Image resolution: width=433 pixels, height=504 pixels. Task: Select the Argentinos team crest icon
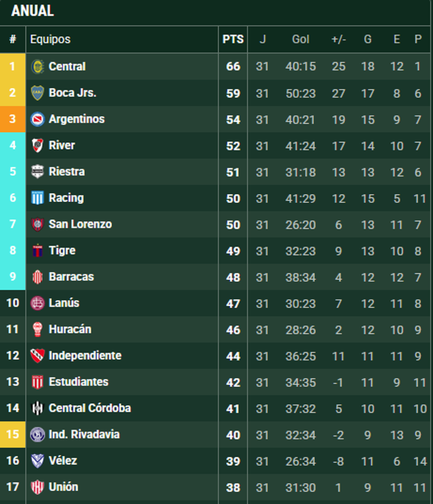38,119
